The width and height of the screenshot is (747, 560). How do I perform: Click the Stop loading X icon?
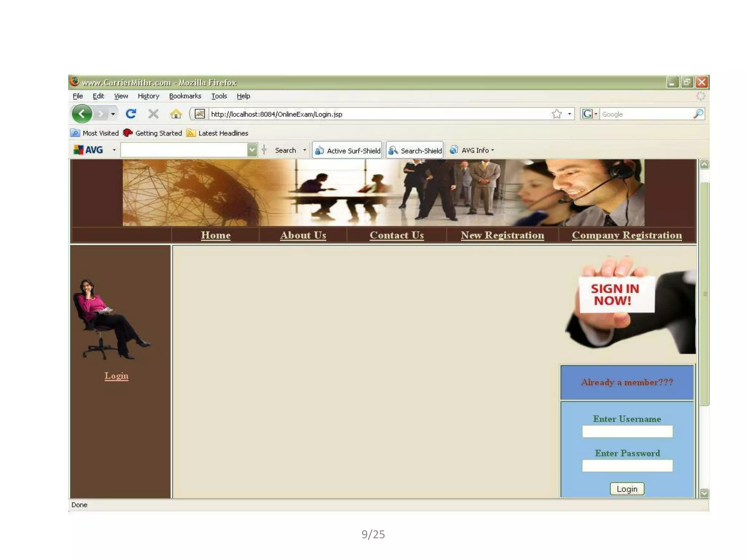(x=153, y=114)
